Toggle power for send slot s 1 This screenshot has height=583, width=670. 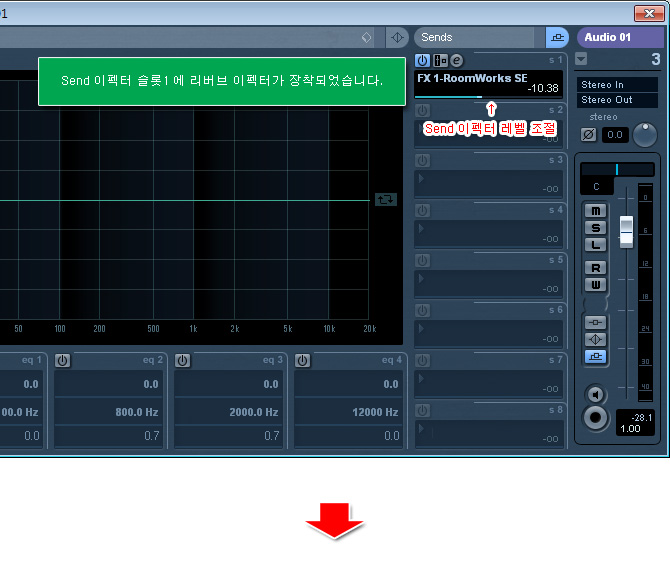tap(422, 61)
